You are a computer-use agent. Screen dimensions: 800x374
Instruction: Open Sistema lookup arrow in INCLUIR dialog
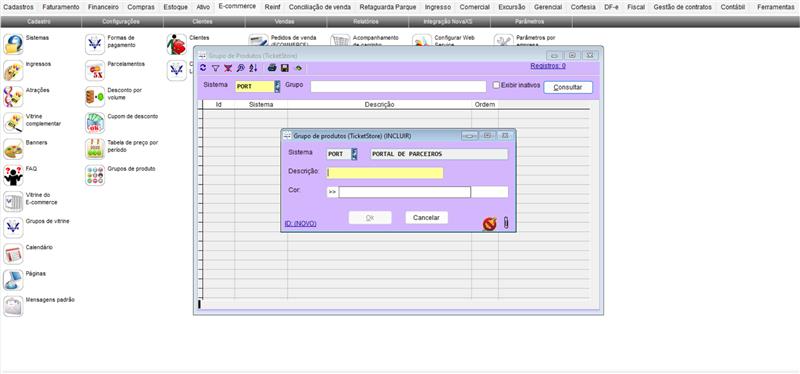click(x=355, y=154)
